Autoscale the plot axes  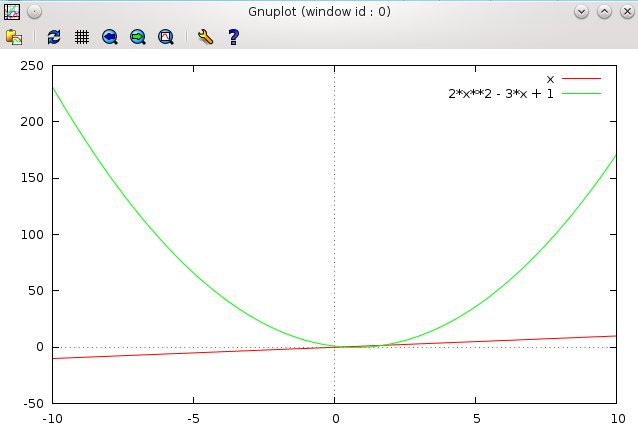(166, 37)
